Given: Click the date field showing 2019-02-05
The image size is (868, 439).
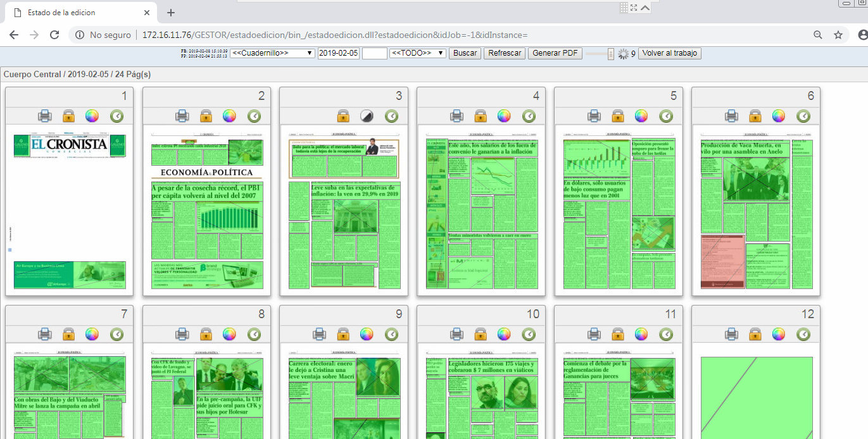Looking at the screenshot, I should [x=339, y=53].
